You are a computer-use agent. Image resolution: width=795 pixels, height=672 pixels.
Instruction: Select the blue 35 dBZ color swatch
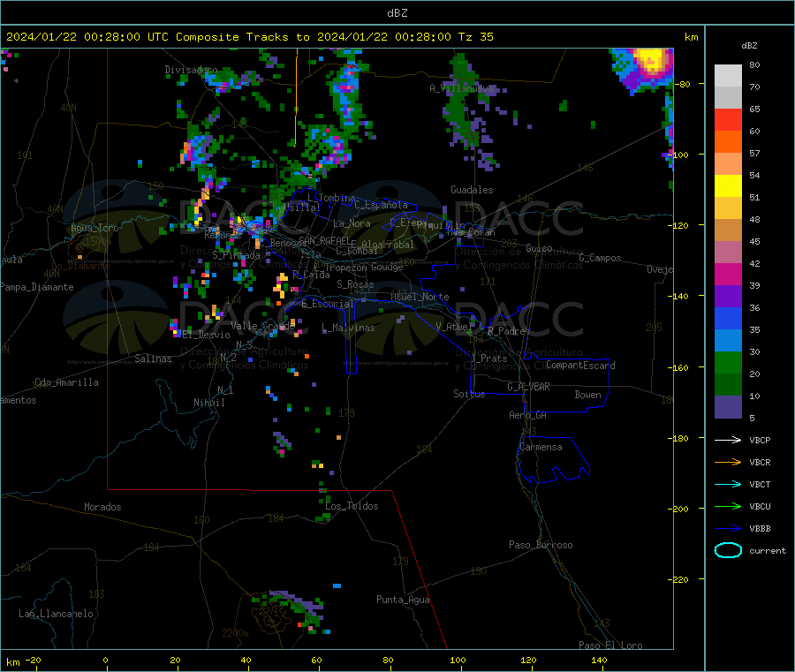point(728,318)
